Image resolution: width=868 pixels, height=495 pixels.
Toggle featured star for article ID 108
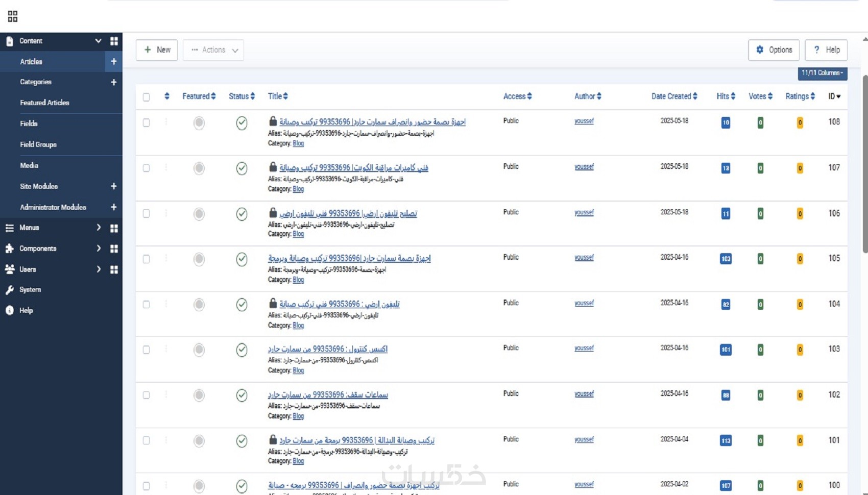[x=199, y=123]
